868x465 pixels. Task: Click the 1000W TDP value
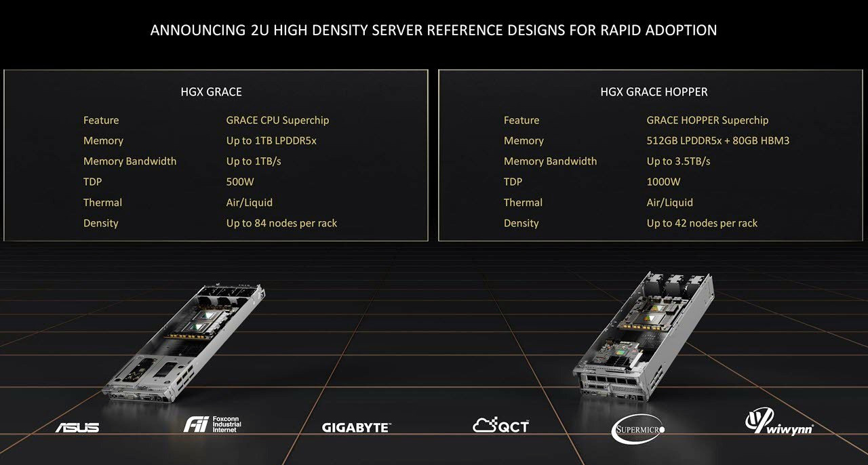[663, 182]
